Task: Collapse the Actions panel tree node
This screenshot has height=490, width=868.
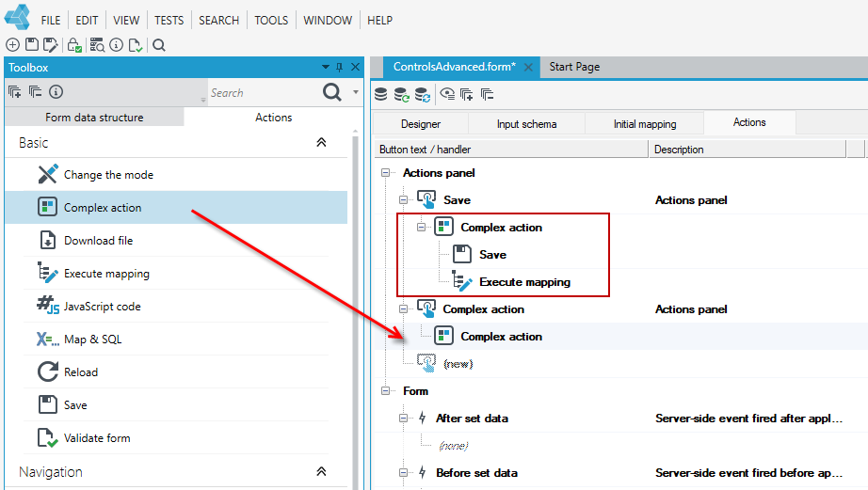Action: point(385,173)
